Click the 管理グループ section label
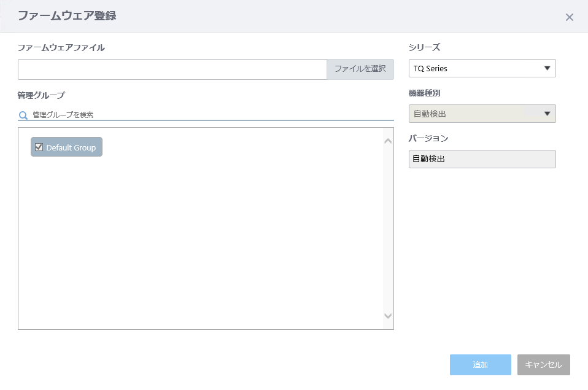This screenshot has height=390, width=588. [41, 95]
